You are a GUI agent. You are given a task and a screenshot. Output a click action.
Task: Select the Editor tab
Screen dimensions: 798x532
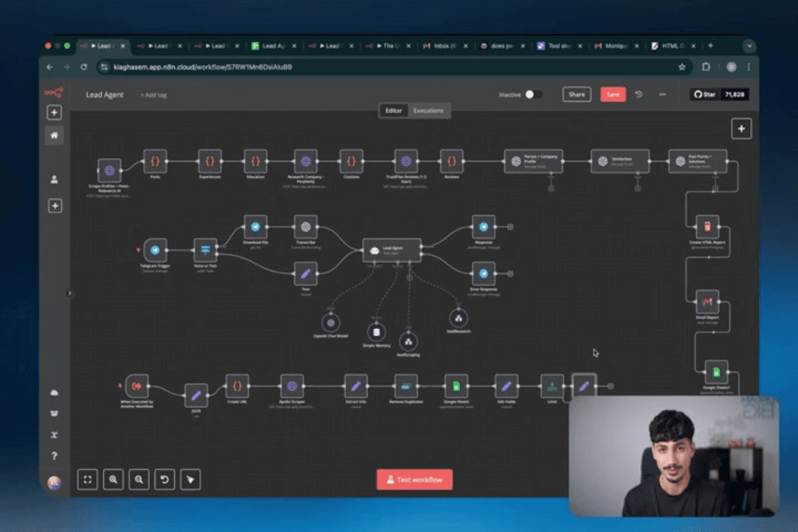pos(393,110)
